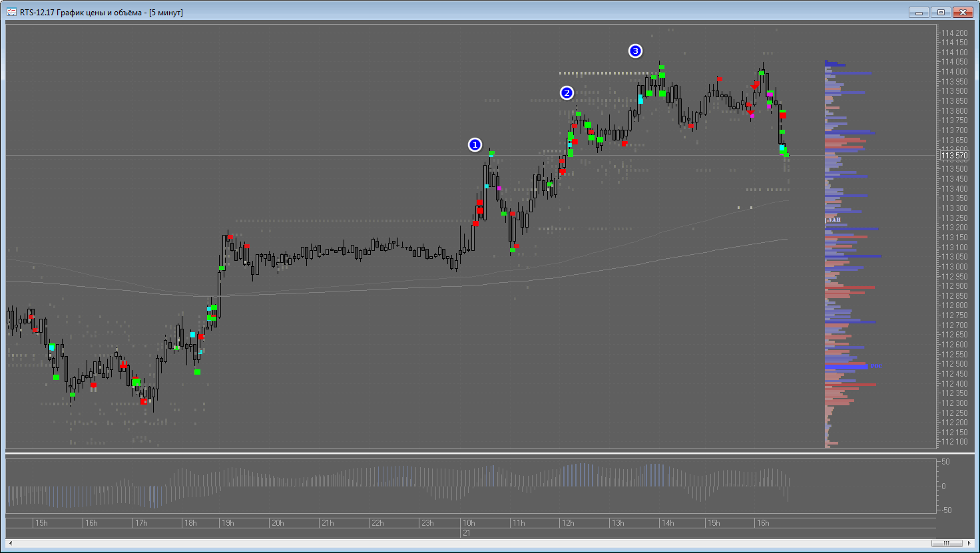This screenshot has height=553, width=980.
Task: Click the 13h time axis label
Action: [618, 523]
